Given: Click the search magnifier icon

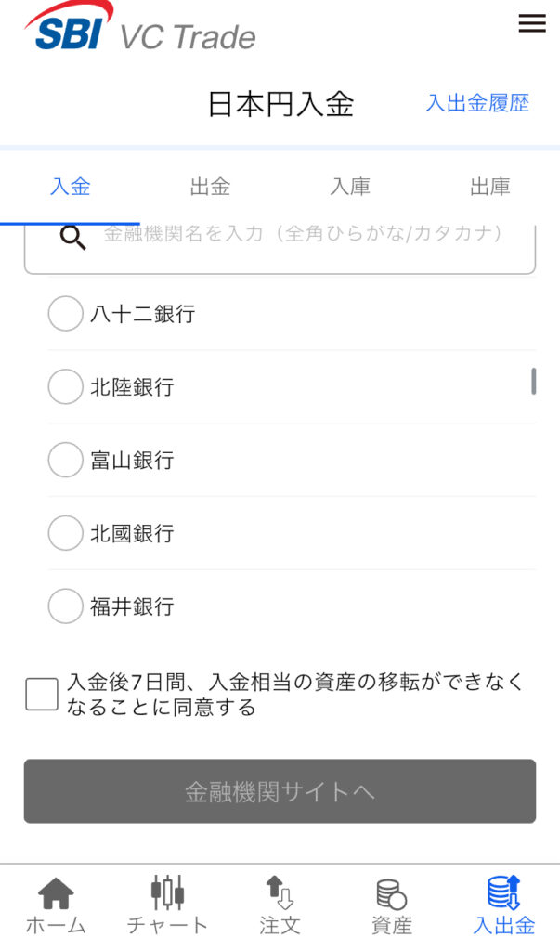Looking at the screenshot, I should [x=72, y=238].
